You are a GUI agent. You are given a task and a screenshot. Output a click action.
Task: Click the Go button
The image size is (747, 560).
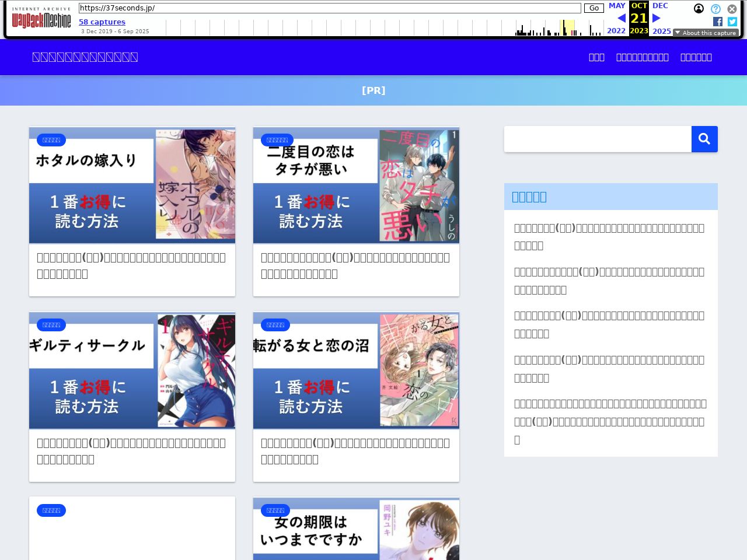tap(594, 8)
